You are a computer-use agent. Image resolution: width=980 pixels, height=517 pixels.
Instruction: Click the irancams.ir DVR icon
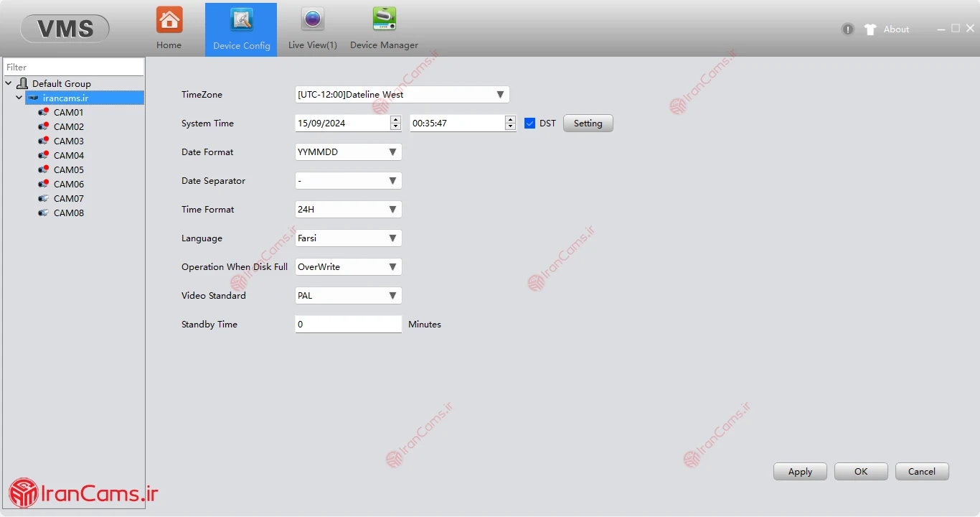[33, 98]
